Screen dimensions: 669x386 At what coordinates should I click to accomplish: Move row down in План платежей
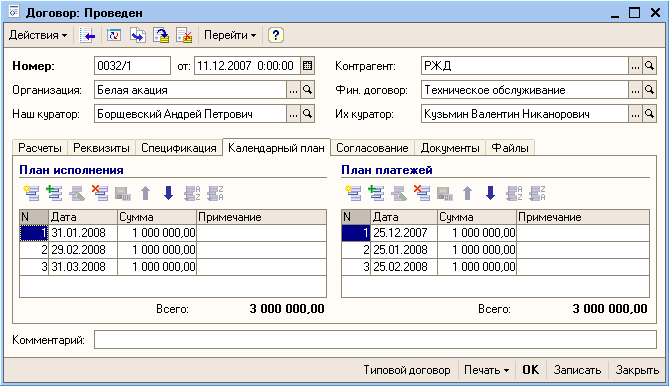click(491, 193)
